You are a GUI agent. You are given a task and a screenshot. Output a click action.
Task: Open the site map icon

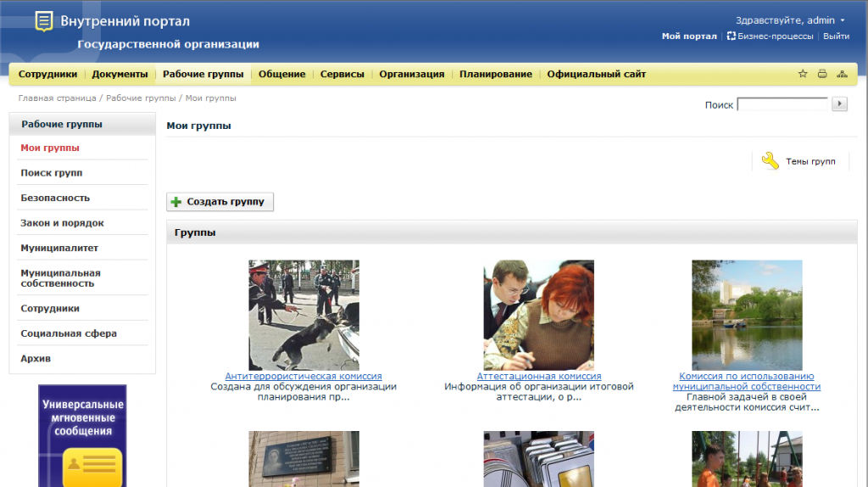pos(842,74)
